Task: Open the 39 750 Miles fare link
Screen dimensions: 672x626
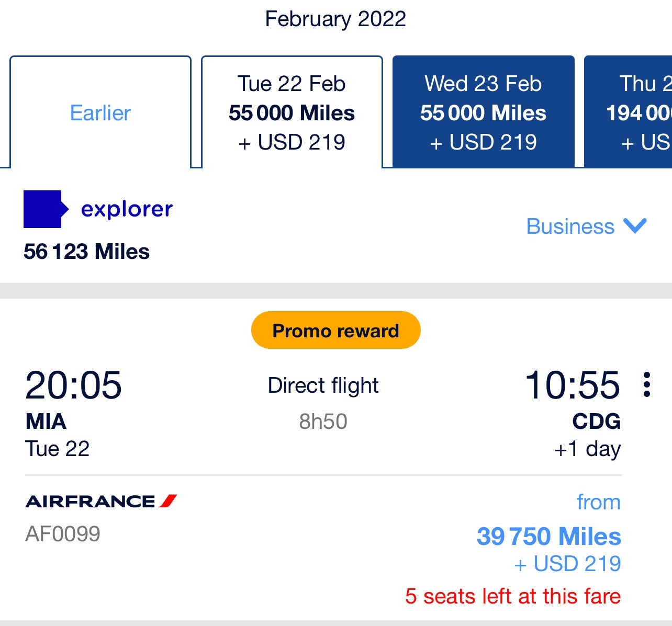Action: point(547,537)
